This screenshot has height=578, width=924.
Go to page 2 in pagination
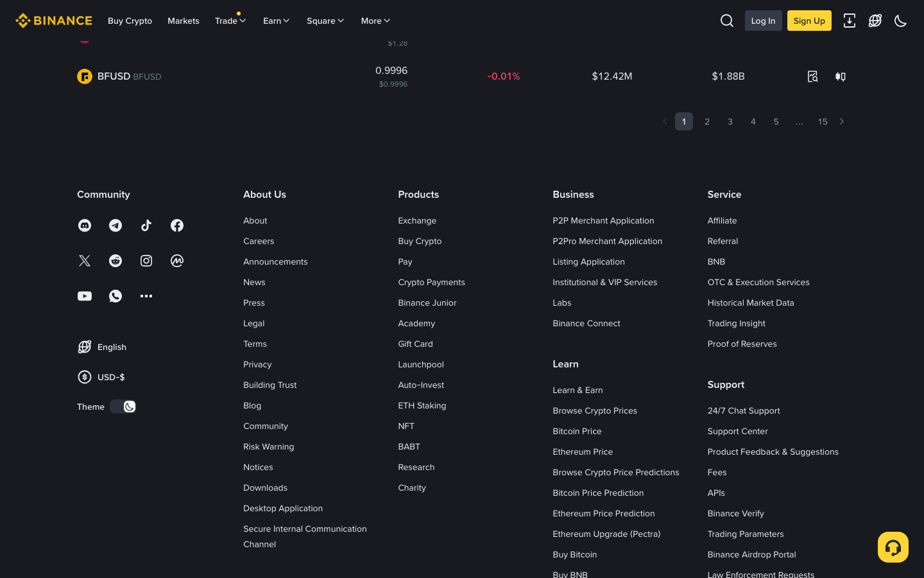(x=706, y=121)
